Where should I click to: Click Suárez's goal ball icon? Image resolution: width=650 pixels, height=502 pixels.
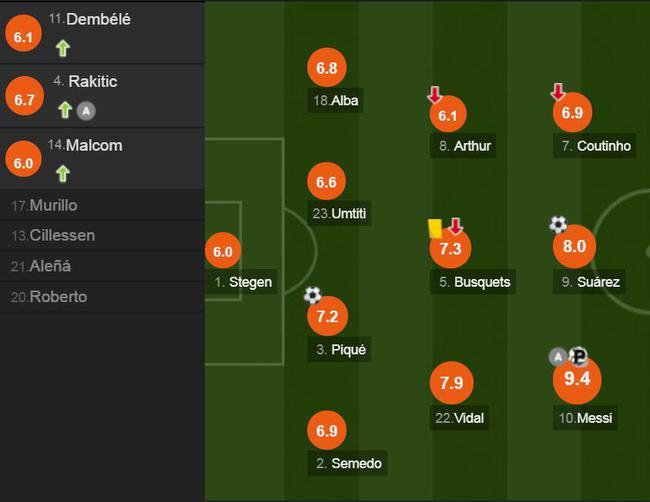558,224
